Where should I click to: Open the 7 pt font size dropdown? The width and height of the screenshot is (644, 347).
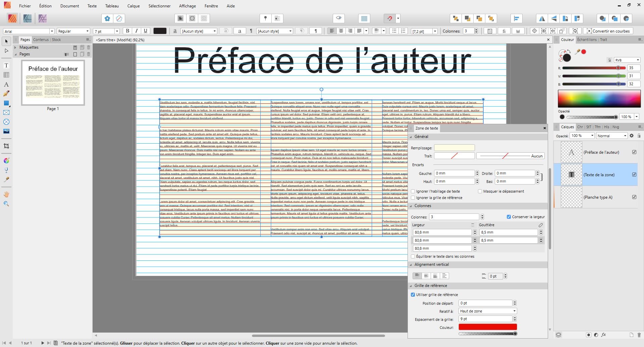click(x=117, y=31)
